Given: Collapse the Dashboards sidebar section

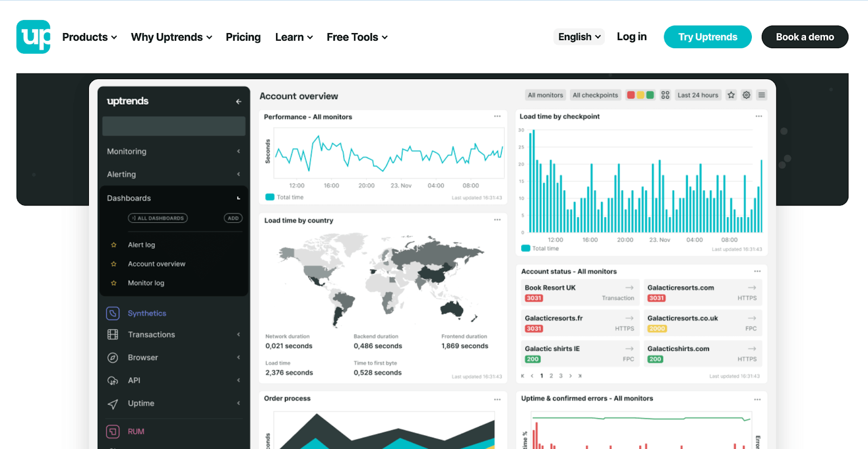Looking at the screenshot, I should (174, 198).
